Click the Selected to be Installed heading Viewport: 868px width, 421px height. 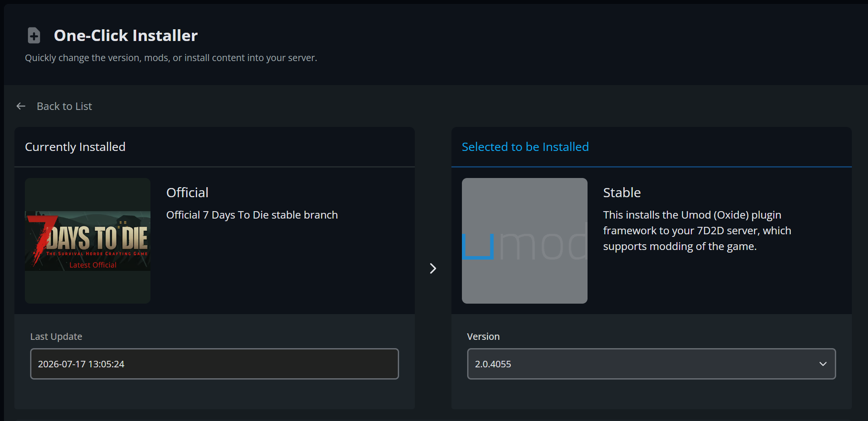point(525,147)
